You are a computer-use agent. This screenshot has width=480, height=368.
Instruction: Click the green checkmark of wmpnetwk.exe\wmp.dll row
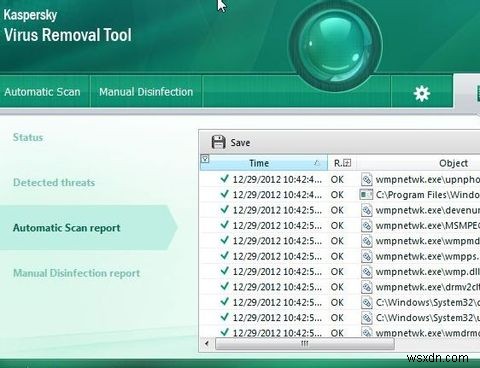click(x=225, y=271)
